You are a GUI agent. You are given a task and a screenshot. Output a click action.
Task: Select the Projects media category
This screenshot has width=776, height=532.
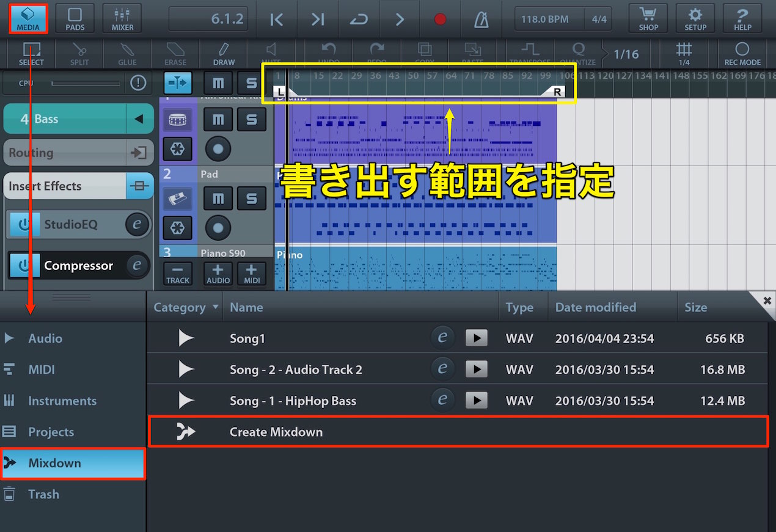tap(73, 432)
